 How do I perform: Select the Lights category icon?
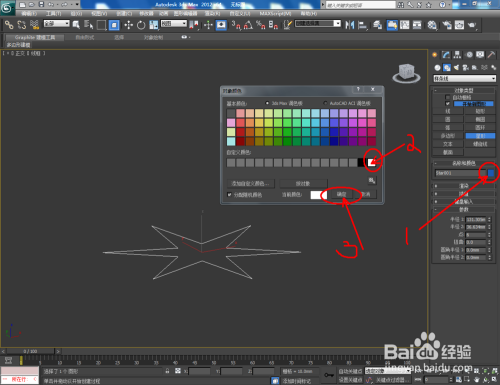pos(456,68)
